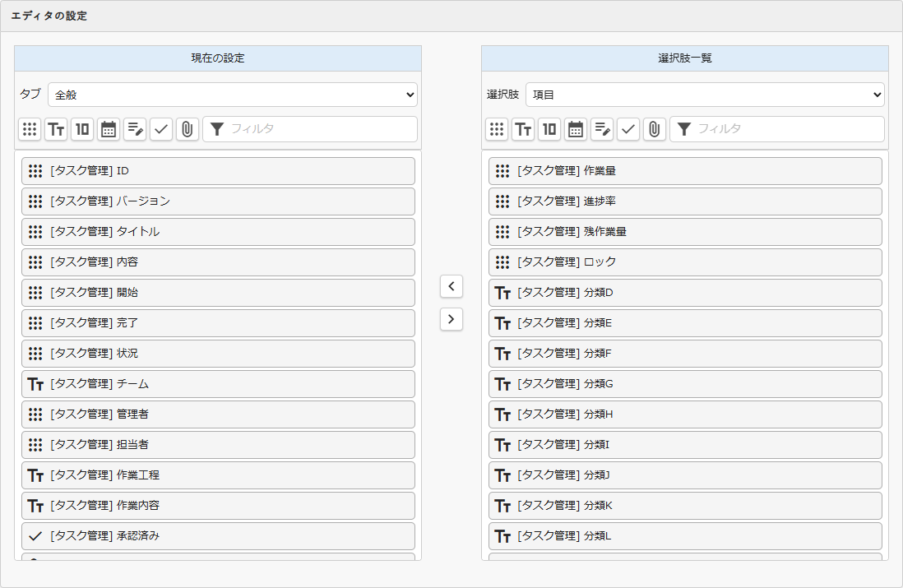This screenshot has height=588, width=903.
Task: Select the [タスク管理] チーム item
Action: (218, 384)
